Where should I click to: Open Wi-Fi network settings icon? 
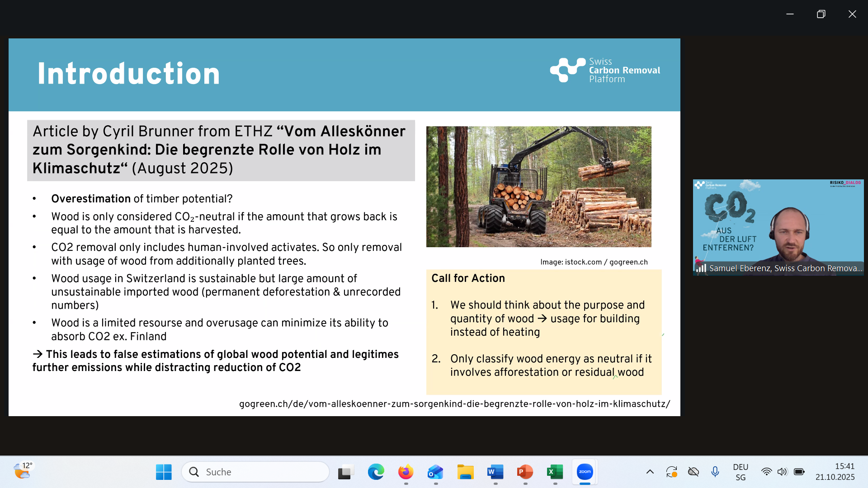766,472
